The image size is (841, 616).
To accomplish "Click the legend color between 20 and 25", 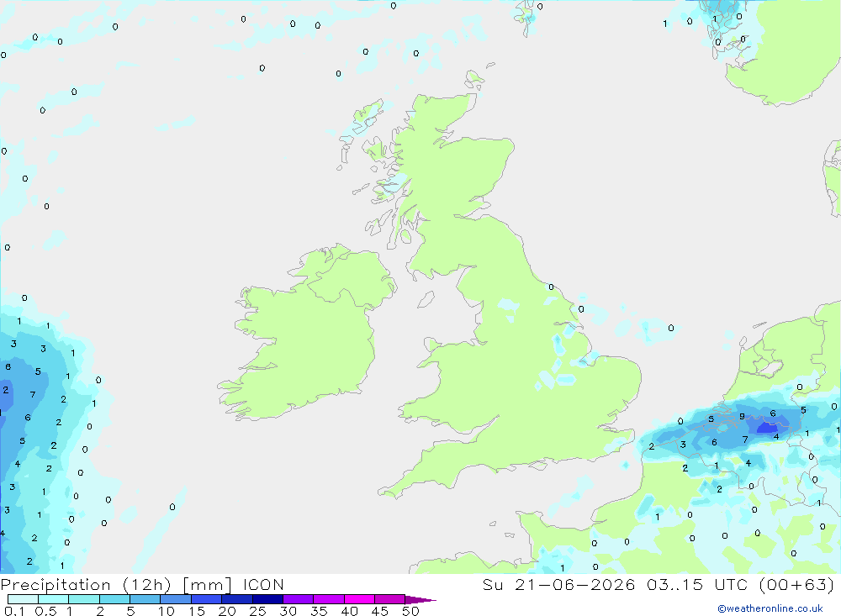I will 237,599.
